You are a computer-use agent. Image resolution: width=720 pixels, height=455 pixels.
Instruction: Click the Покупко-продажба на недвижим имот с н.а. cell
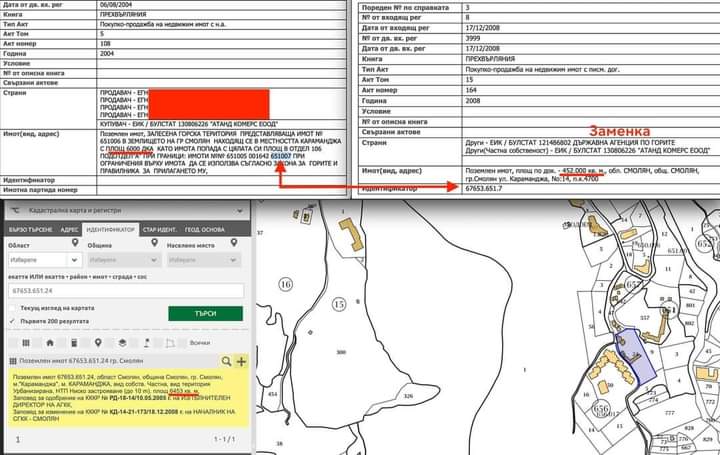[x=221, y=24]
